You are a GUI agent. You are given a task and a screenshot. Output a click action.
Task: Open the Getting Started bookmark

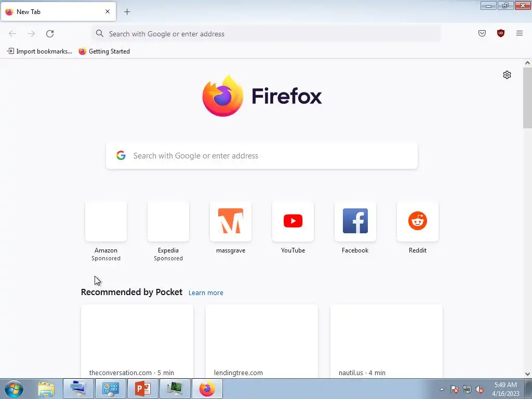click(x=104, y=51)
